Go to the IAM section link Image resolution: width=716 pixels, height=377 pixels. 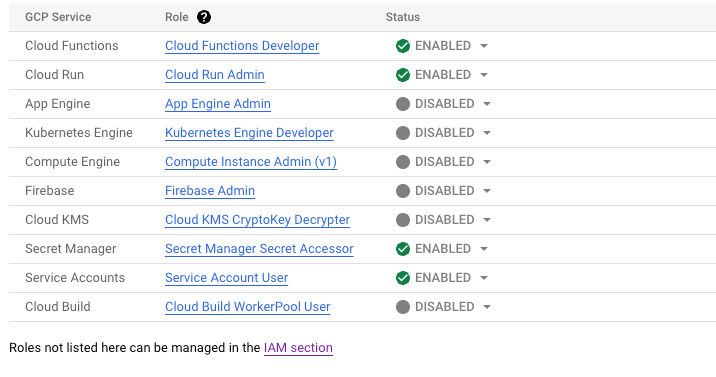tap(298, 348)
